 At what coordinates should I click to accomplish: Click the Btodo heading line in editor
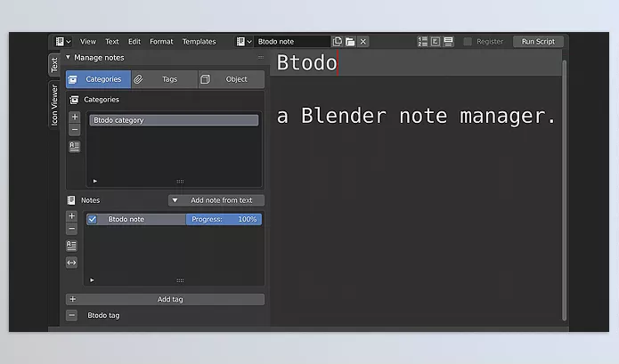[x=306, y=62]
